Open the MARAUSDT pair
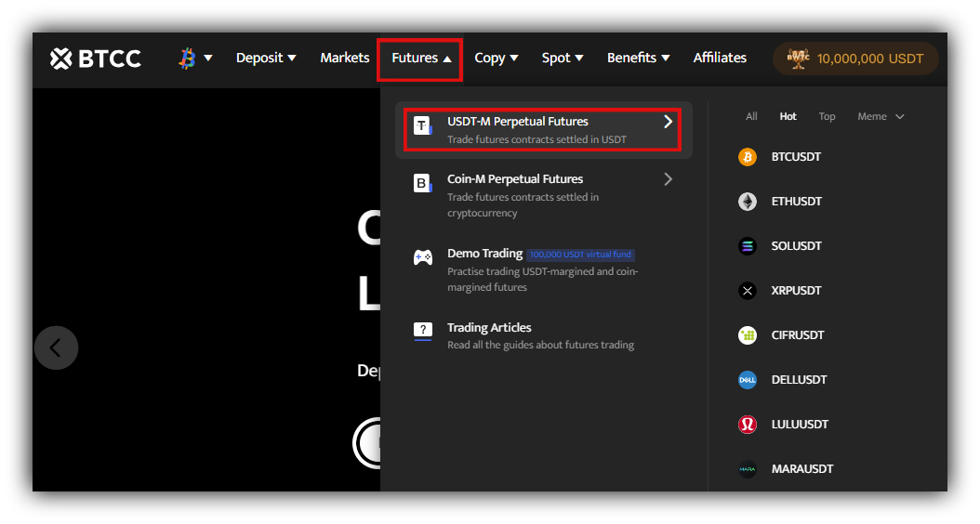 pyautogui.click(x=801, y=469)
